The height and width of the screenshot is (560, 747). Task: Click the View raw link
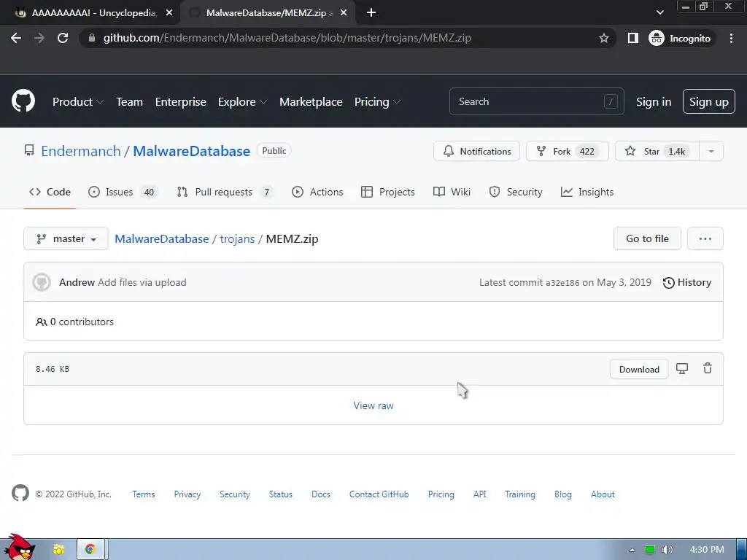(x=373, y=405)
